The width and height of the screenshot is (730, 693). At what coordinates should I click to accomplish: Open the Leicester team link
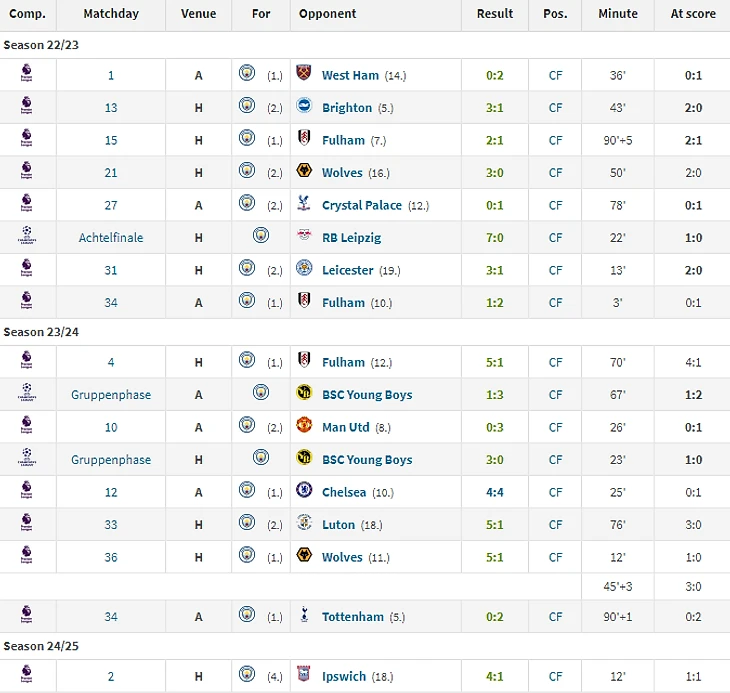[x=348, y=270]
